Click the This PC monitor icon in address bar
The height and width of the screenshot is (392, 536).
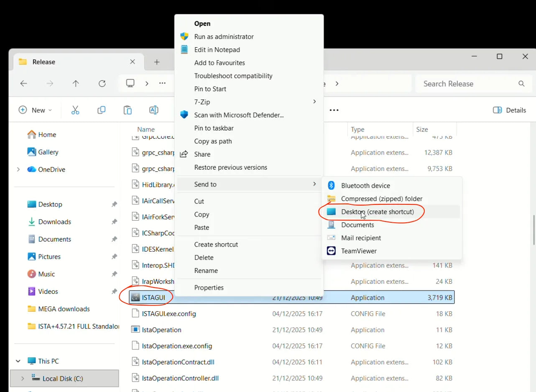(x=130, y=83)
